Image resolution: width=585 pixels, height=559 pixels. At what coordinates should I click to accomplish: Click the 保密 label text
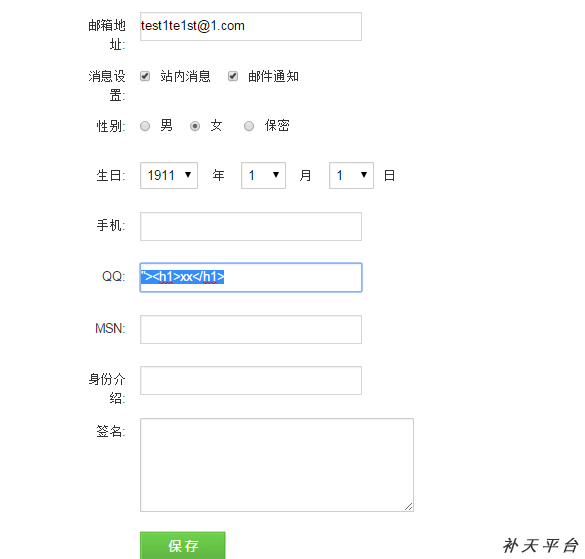[x=277, y=126]
